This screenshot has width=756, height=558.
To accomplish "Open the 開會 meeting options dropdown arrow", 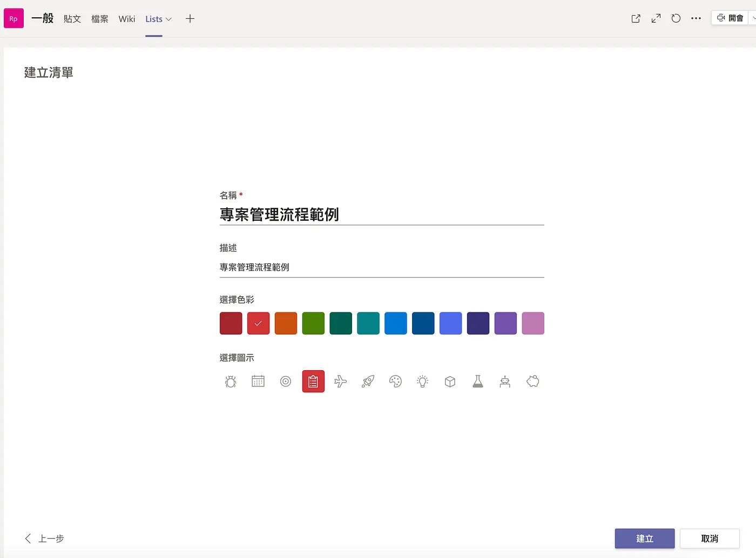I will (753, 18).
